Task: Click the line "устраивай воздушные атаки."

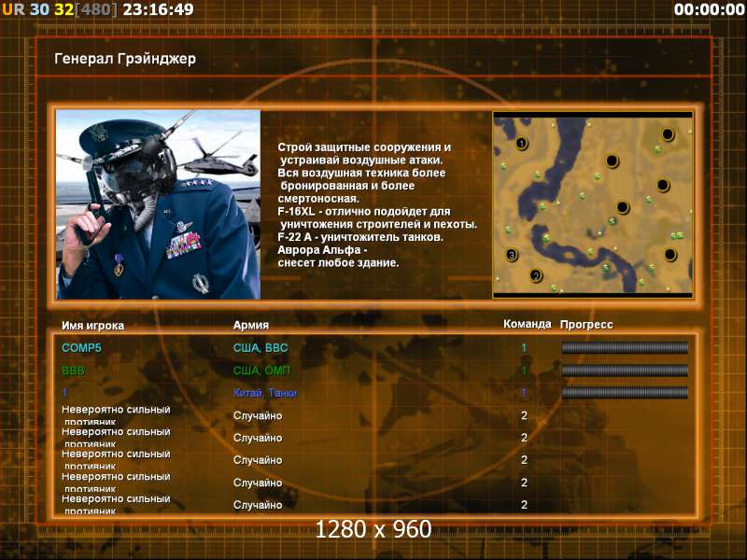Action: (x=361, y=160)
